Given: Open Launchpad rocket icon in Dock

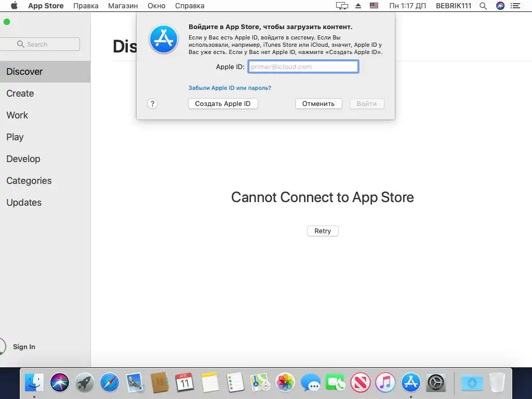Looking at the screenshot, I should (85, 382).
